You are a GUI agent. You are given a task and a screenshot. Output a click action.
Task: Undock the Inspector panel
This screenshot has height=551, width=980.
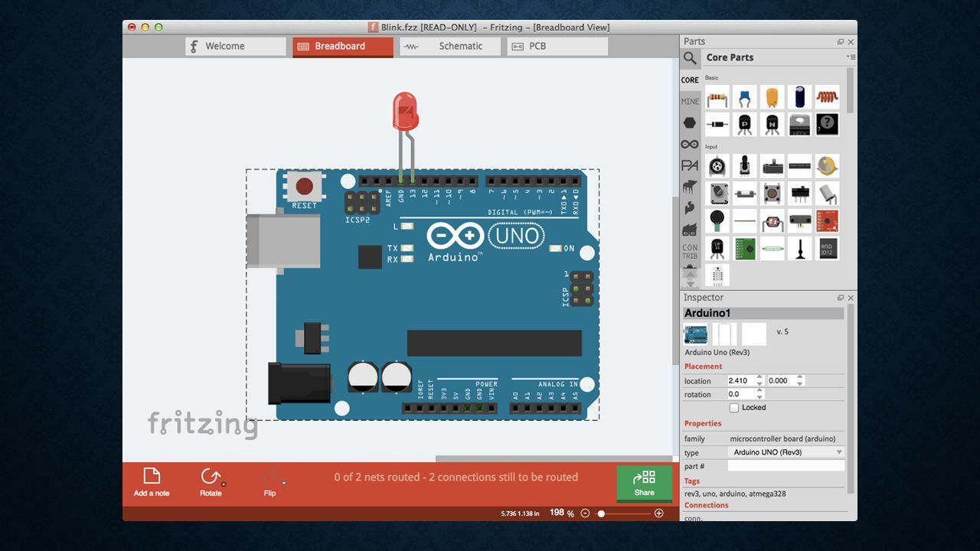[x=841, y=298]
